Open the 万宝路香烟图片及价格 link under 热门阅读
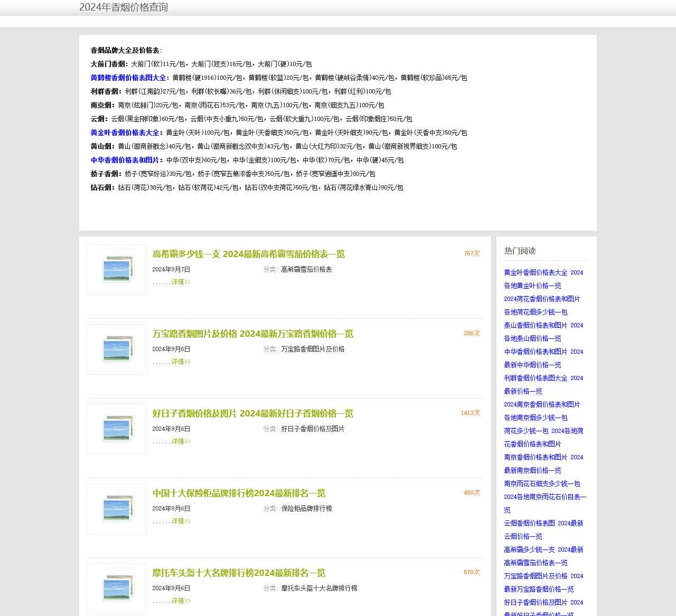The image size is (676, 616). [543, 582]
